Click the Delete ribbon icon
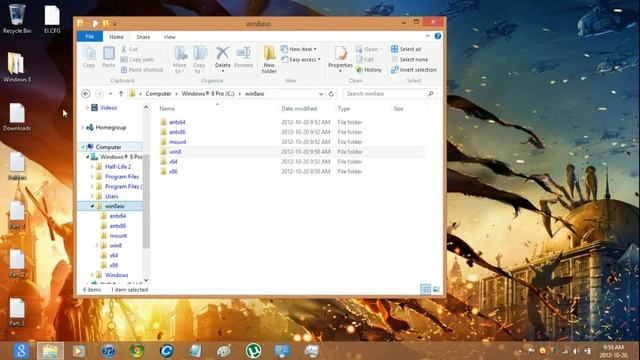Screen dimensions: 640x360 pos(222,59)
